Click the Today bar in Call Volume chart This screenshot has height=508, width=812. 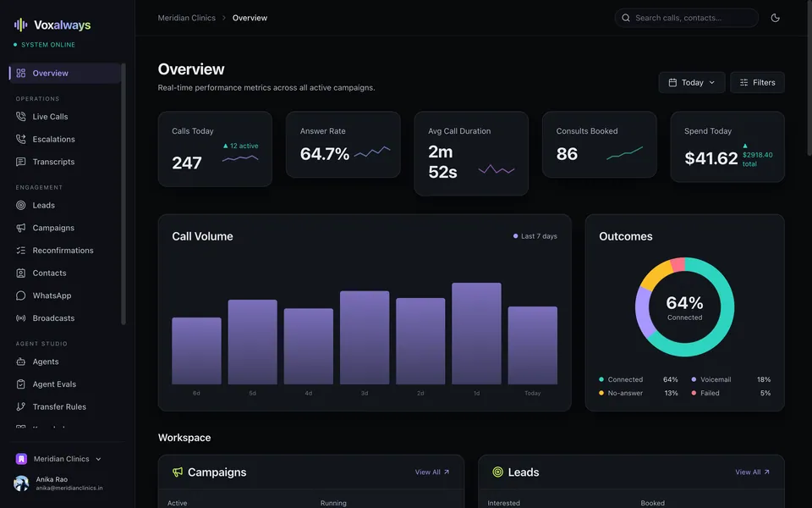(532, 345)
